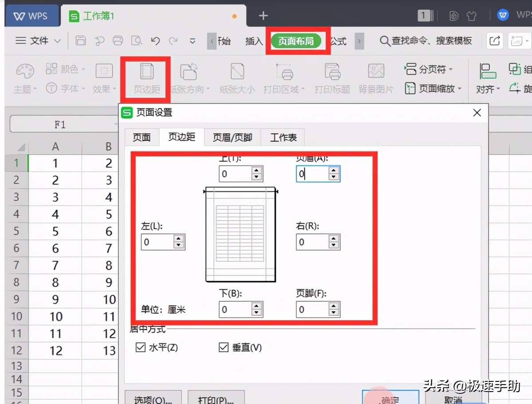Open the 文件 menu
The width and height of the screenshot is (532, 404).
(38, 41)
